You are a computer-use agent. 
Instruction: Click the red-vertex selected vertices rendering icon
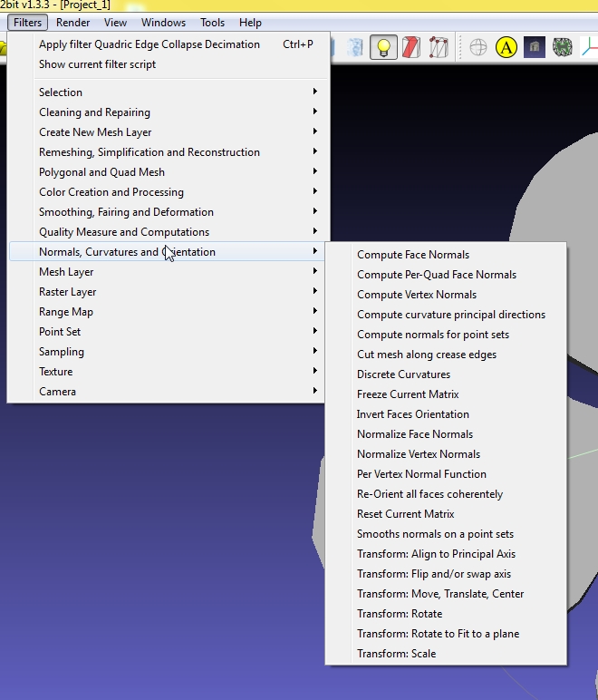tap(439, 47)
